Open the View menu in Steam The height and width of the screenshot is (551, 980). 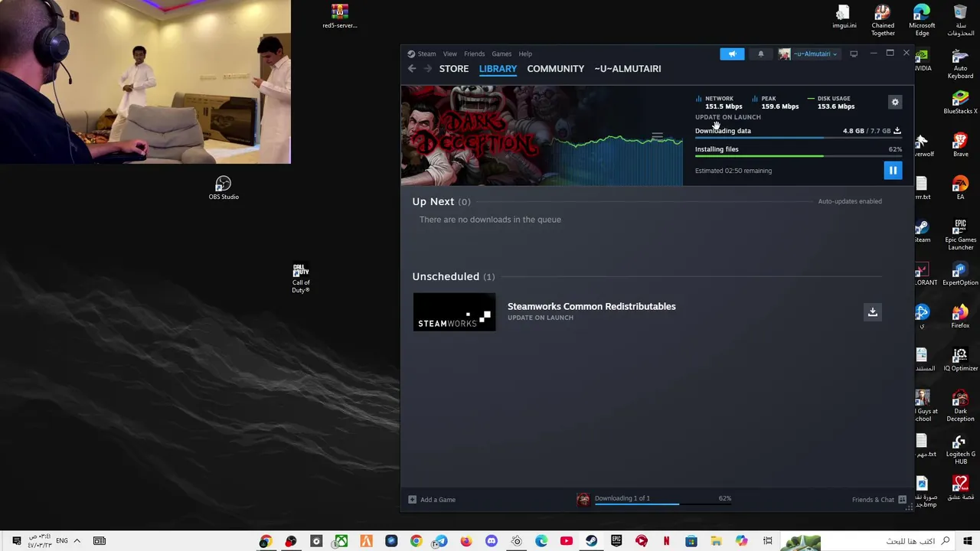click(x=449, y=54)
